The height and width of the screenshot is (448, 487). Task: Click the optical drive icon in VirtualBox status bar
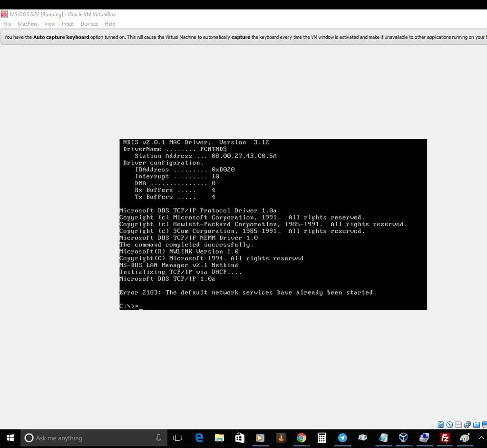coord(449,424)
